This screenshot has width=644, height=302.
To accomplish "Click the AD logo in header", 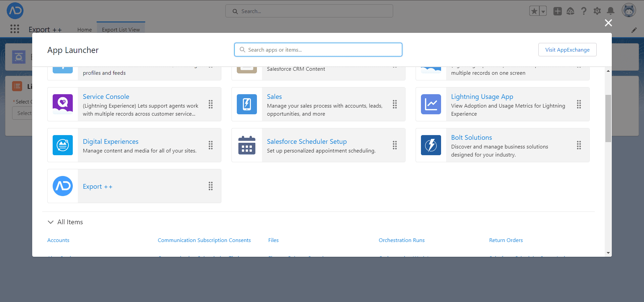I will coord(15,11).
